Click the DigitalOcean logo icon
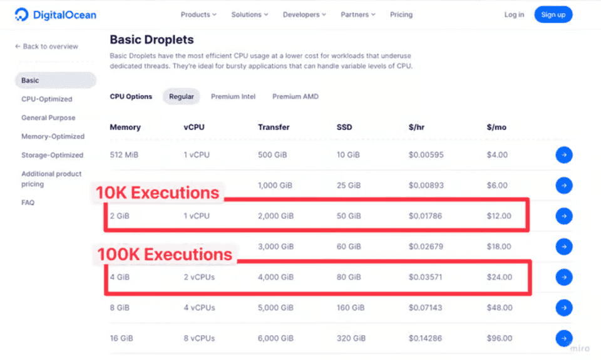Viewport: 601px width, 364px height. click(22, 14)
